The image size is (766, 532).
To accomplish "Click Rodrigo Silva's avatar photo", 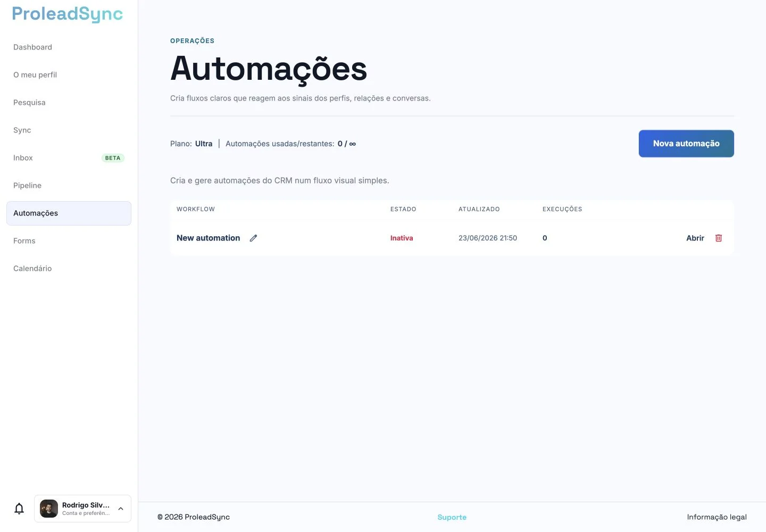I will 49,509.
